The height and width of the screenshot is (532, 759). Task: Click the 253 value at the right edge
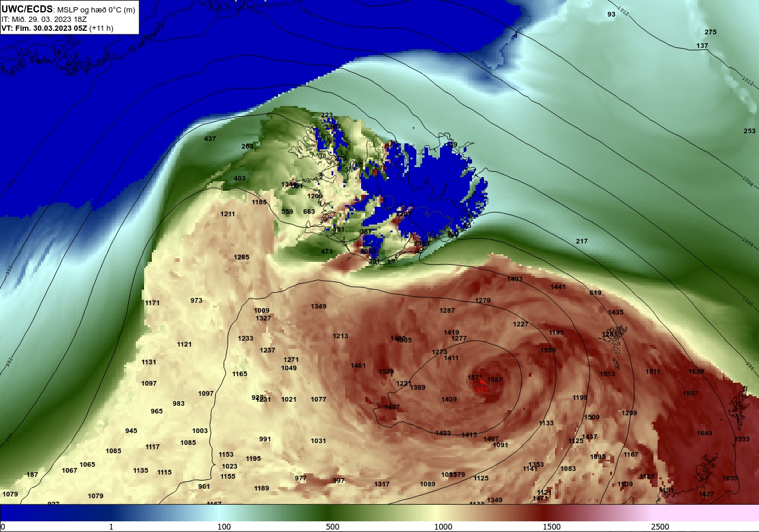[750, 131]
